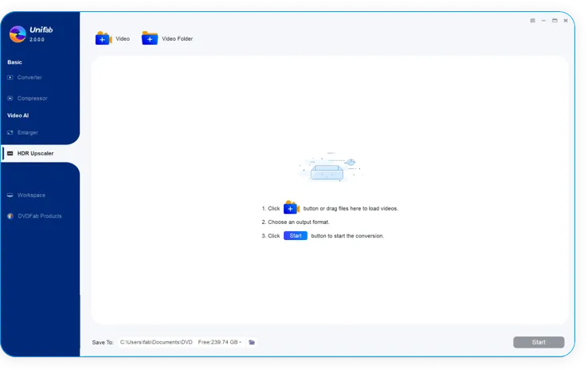588x370 pixels.
Task: Click the Workspace sidebar icon
Action: coord(10,195)
